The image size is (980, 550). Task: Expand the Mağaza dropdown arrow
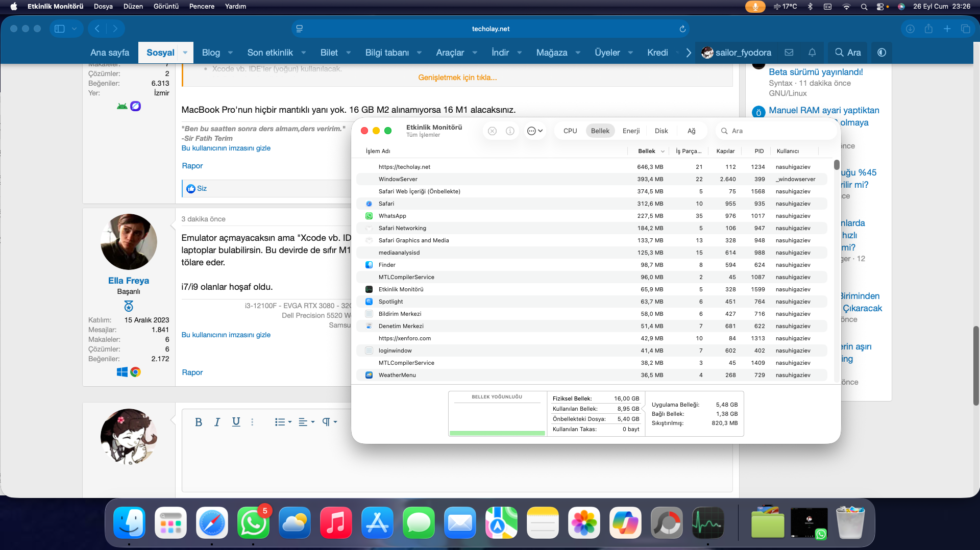578,53
